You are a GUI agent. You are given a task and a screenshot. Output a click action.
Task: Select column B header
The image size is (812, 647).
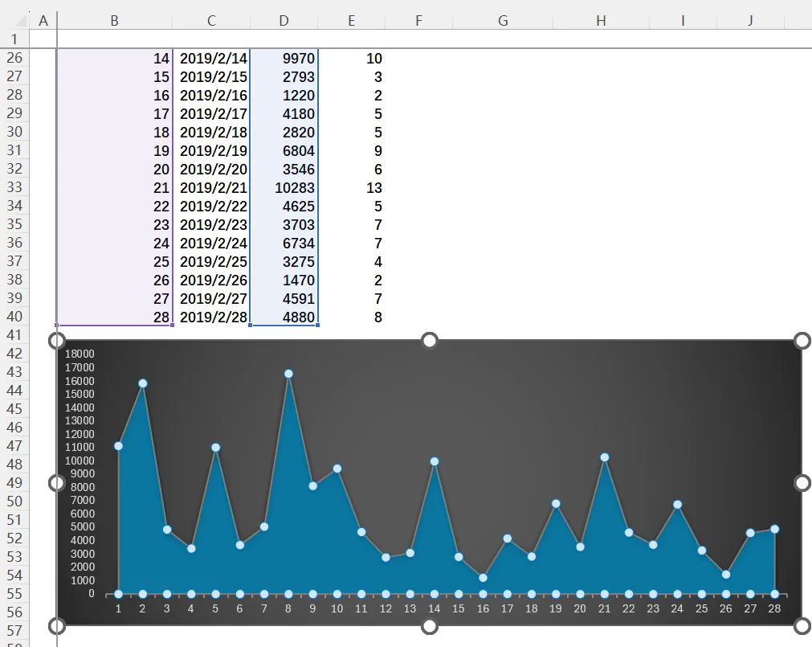pos(114,21)
